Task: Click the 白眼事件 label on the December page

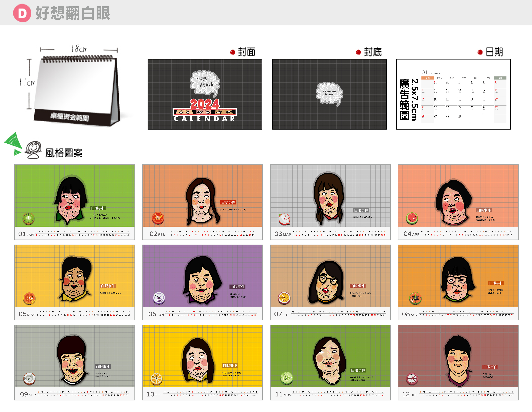Action: [x=490, y=367]
